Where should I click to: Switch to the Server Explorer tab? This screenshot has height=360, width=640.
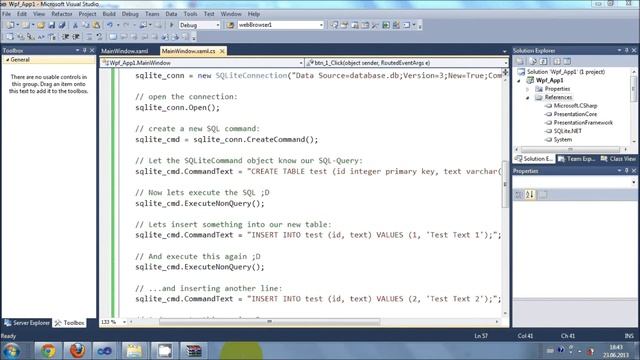27,323
